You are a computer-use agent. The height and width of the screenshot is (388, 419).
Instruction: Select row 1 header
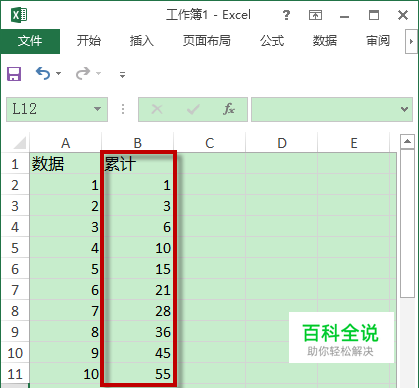pos(15,164)
